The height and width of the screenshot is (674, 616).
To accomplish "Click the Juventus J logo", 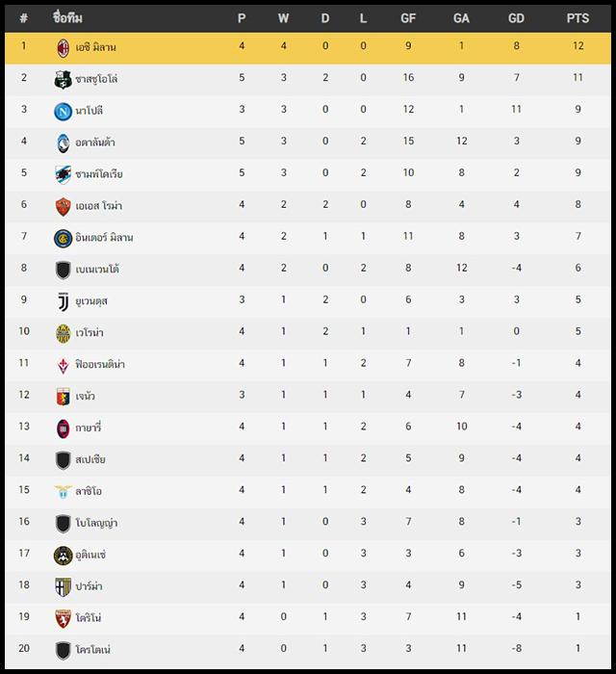I will coord(64,301).
